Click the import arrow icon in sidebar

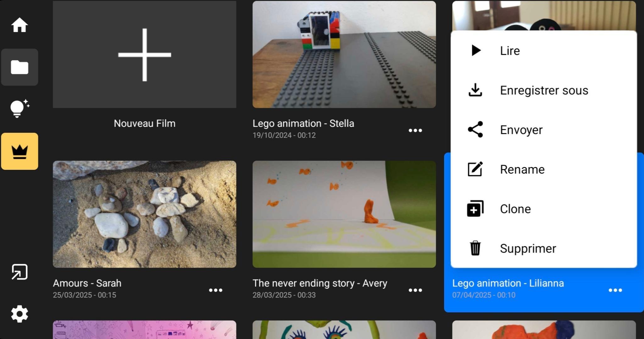click(19, 272)
